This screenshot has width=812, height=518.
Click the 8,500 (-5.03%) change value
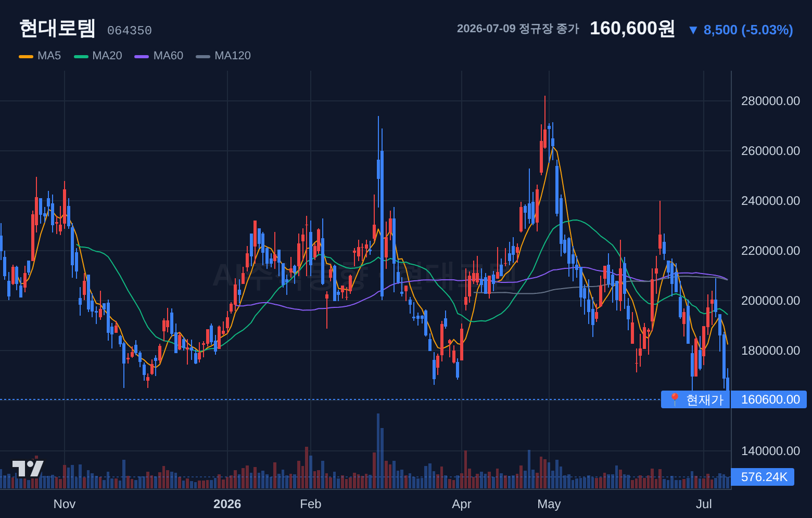tap(748, 30)
